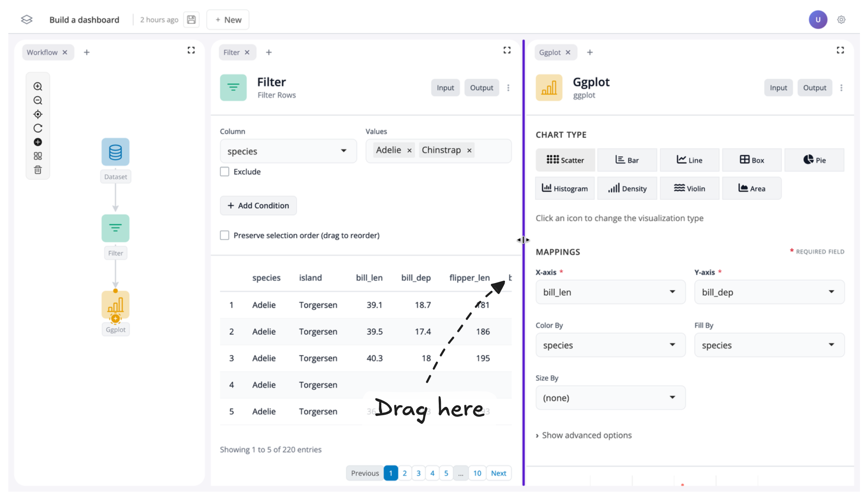This screenshot has height=500, width=868.
Task: Click the zoom out magnifier icon
Action: click(x=38, y=101)
